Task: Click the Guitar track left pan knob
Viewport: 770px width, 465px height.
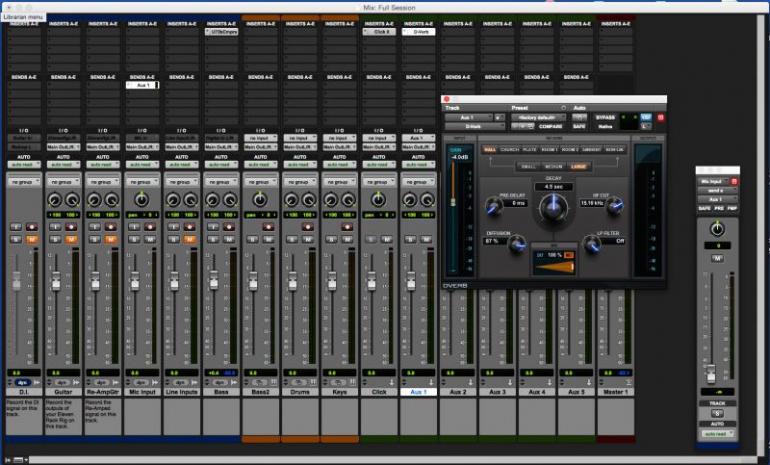Action: click(x=55, y=200)
